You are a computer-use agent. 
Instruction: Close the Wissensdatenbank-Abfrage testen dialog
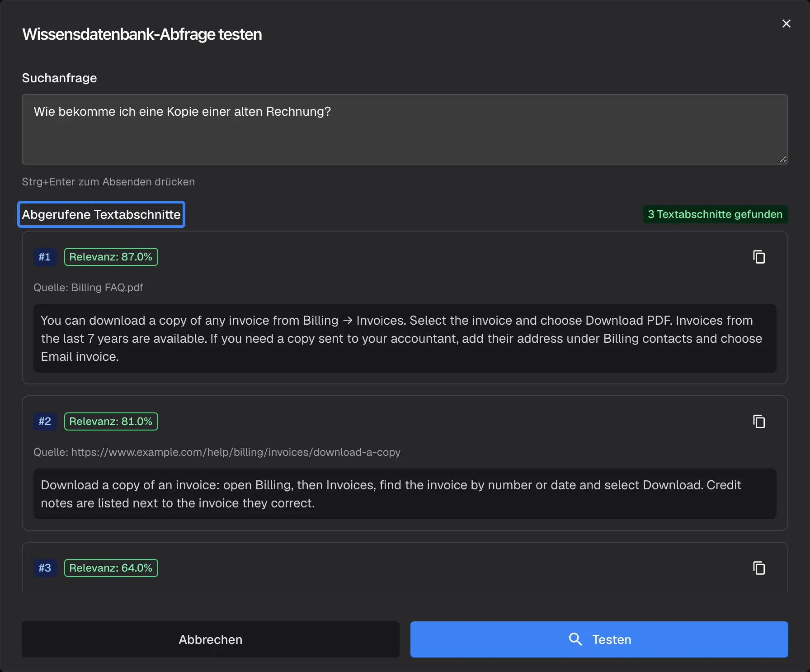pos(786,24)
